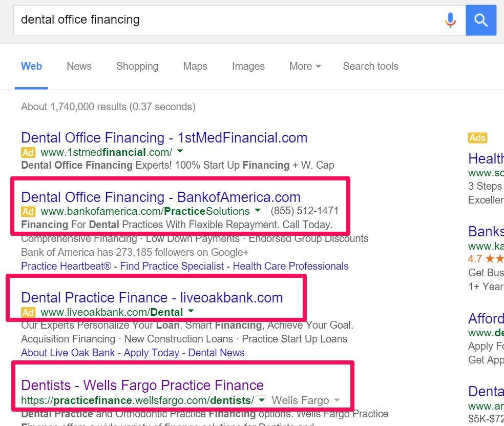Click the yellow Ads label in sidebar

pos(478,138)
